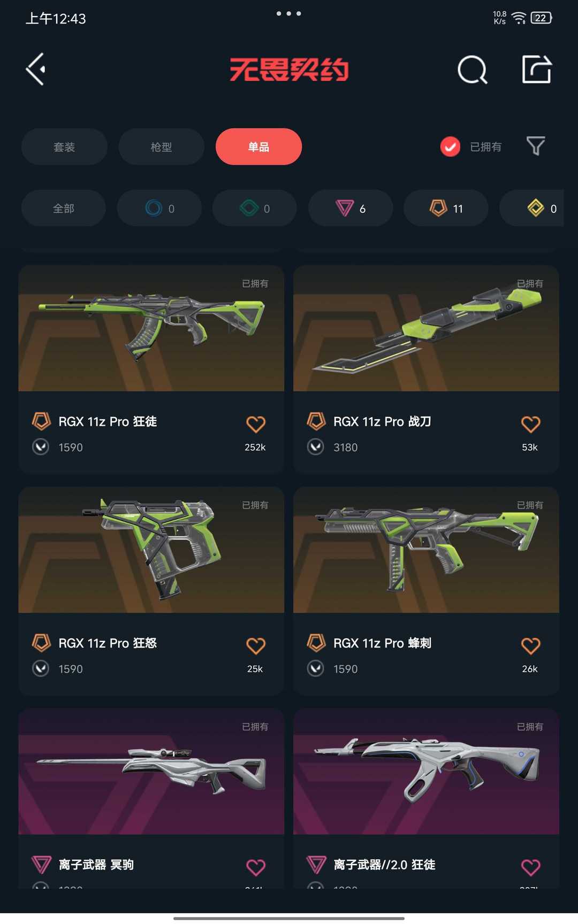The height and width of the screenshot is (924, 578).
Task: Favorite the RGX 11z Pro 蜂刺 heart
Action: (x=530, y=645)
